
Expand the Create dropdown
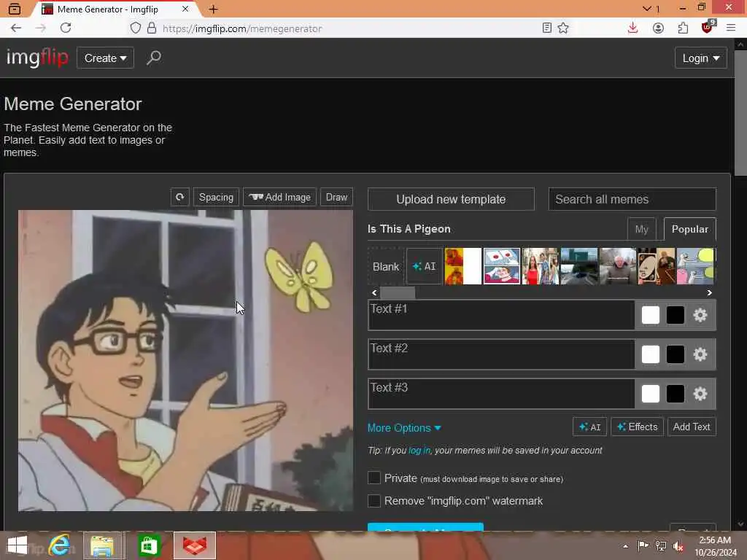(105, 58)
